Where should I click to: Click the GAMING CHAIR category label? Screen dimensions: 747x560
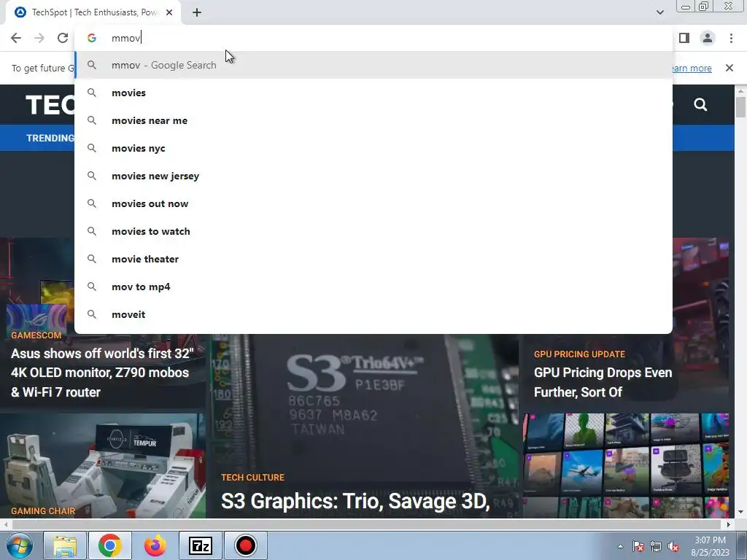pos(43,511)
